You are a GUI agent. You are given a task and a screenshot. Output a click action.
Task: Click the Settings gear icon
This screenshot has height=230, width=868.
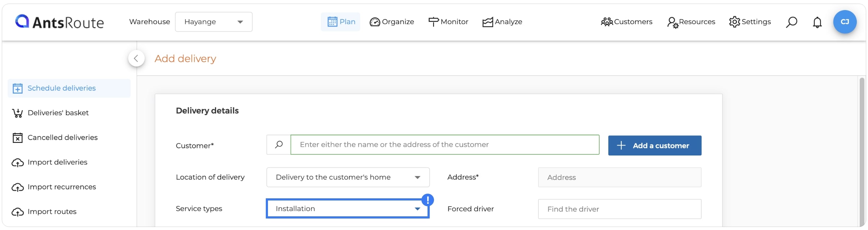(734, 22)
